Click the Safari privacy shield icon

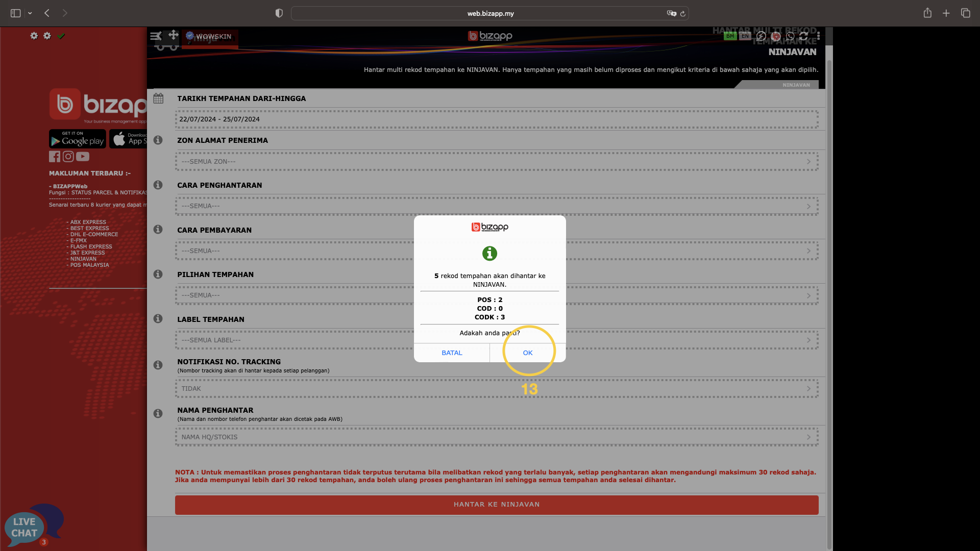coord(279,13)
